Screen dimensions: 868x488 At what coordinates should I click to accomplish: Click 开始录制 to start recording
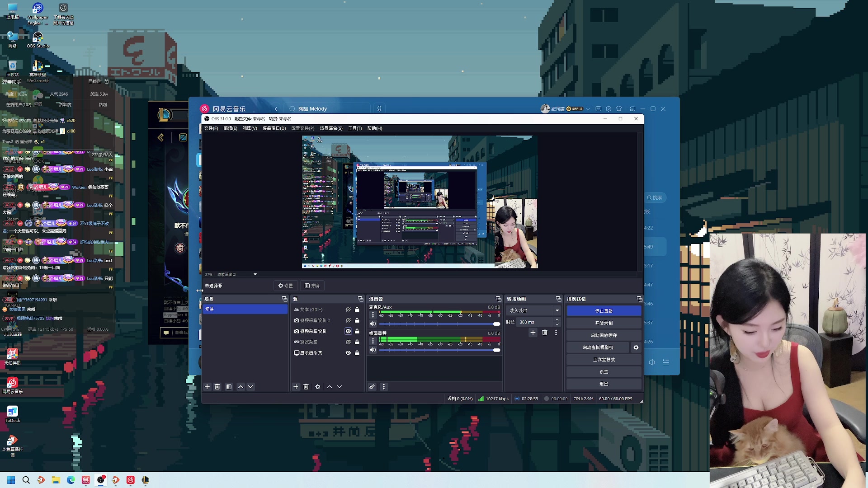(604, 323)
